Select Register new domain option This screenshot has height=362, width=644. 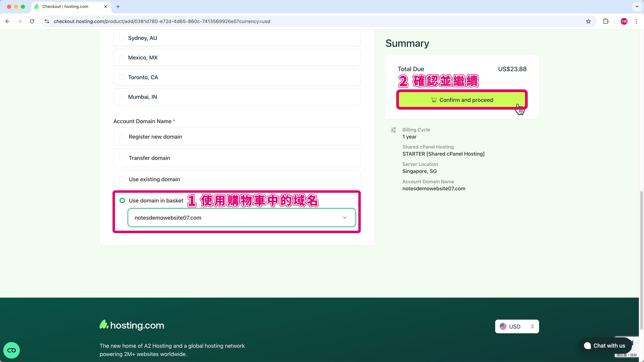(x=122, y=137)
